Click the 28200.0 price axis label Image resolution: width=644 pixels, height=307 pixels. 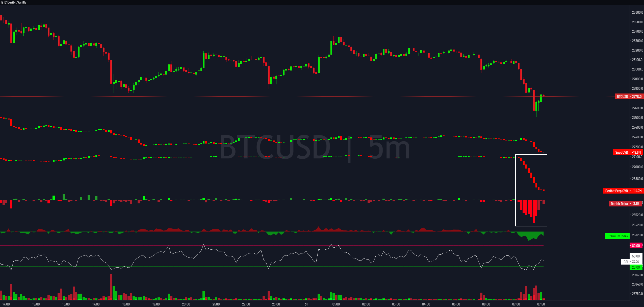pos(637,50)
